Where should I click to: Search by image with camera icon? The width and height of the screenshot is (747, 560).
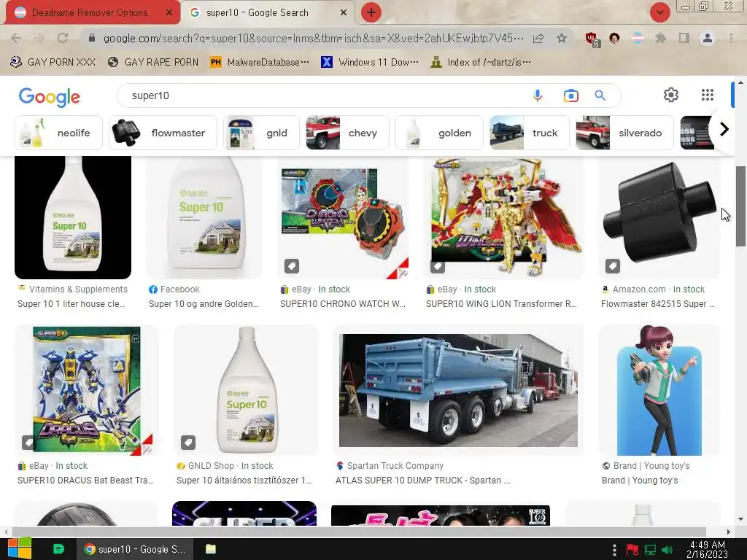[x=570, y=96]
